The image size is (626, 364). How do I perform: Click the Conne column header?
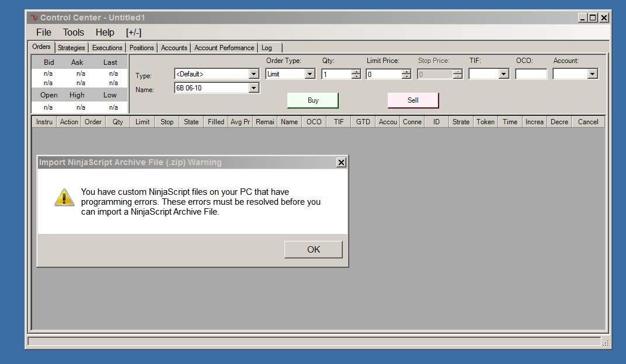tap(412, 122)
